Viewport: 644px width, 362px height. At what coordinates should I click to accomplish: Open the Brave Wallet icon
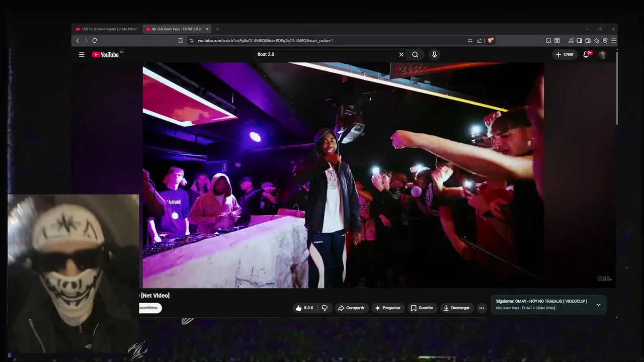click(x=588, y=40)
